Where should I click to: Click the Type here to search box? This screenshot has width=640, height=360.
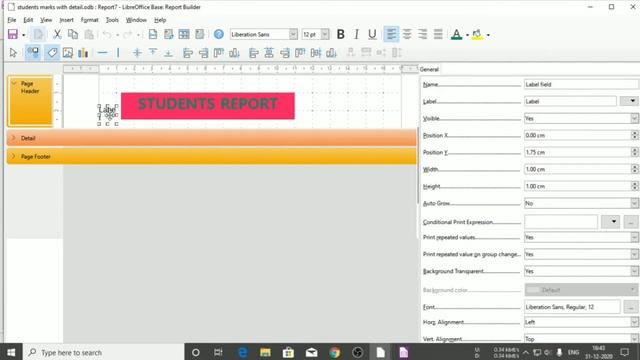pyautogui.click(x=104, y=352)
